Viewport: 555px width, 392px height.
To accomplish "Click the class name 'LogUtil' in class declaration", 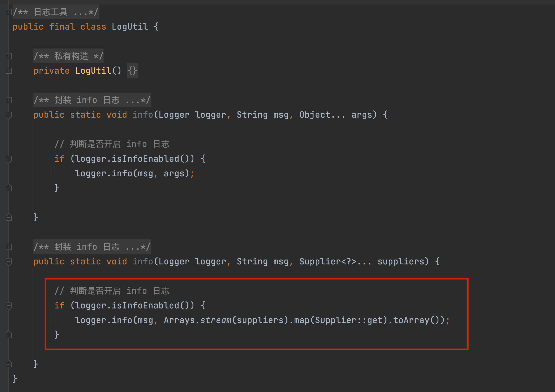I will click(130, 27).
